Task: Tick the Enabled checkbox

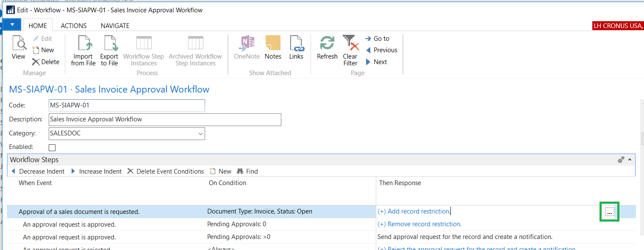Action: point(52,148)
